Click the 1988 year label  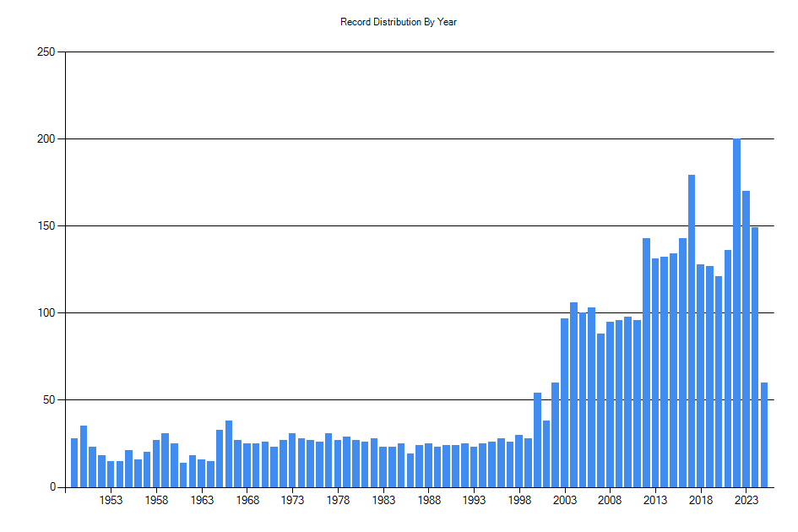point(428,501)
